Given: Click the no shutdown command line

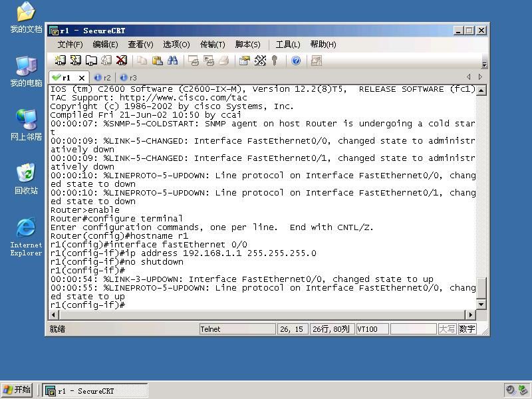Looking at the screenshot, I should pyautogui.click(x=117, y=262).
